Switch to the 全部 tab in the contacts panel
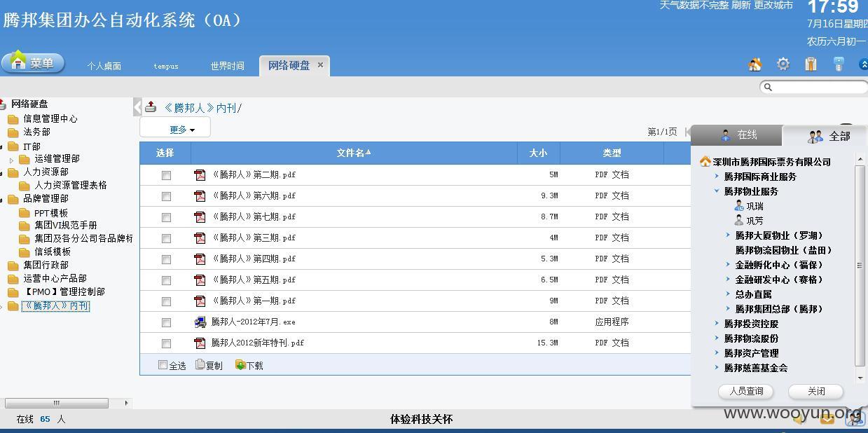The image size is (868, 433). coord(827,136)
